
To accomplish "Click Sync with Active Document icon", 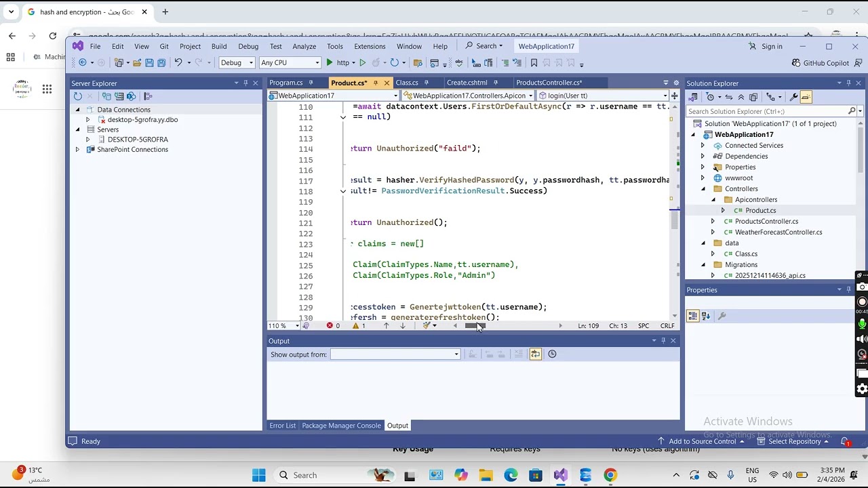I will pos(729,97).
